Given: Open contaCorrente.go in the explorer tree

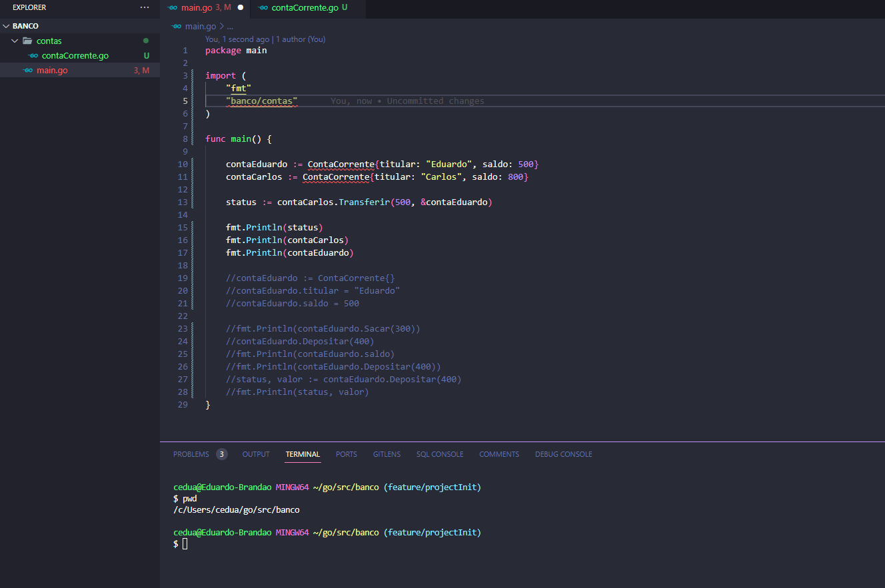Looking at the screenshot, I should coord(75,55).
